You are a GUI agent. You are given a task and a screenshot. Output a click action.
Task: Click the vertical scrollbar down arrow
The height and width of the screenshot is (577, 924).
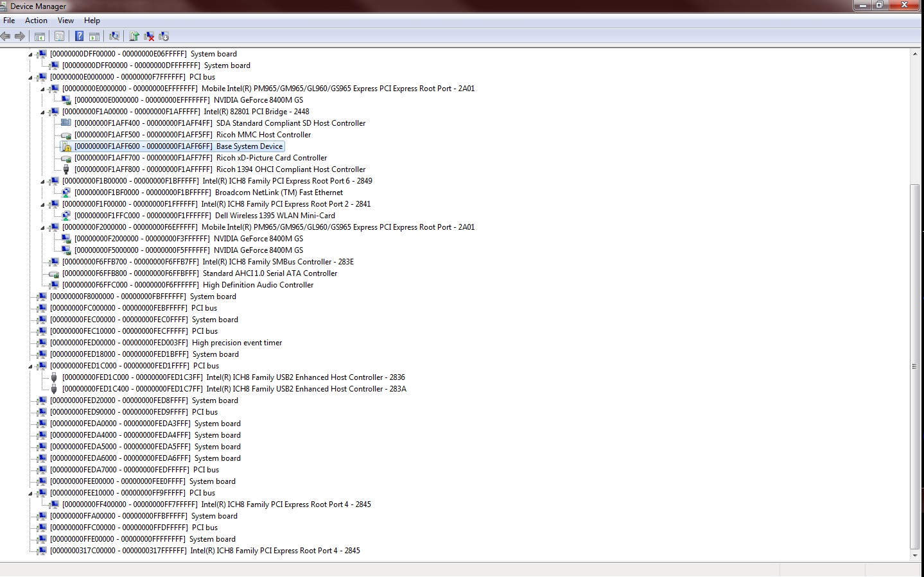pos(915,556)
